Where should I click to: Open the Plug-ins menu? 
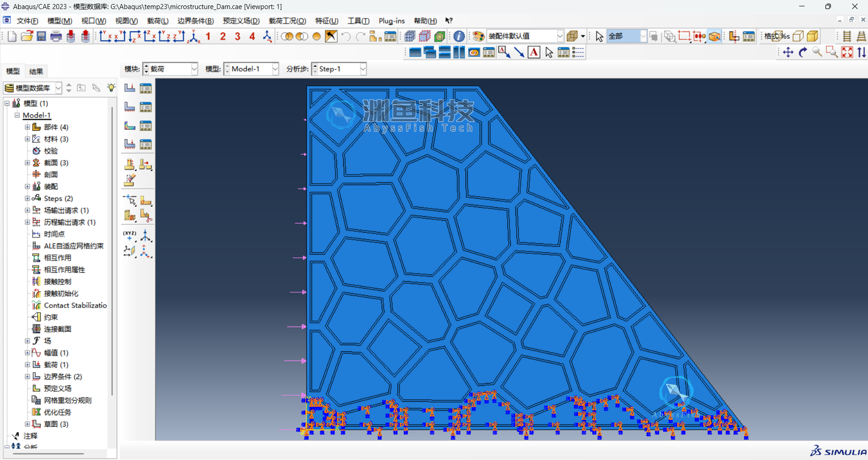click(391, 21)
